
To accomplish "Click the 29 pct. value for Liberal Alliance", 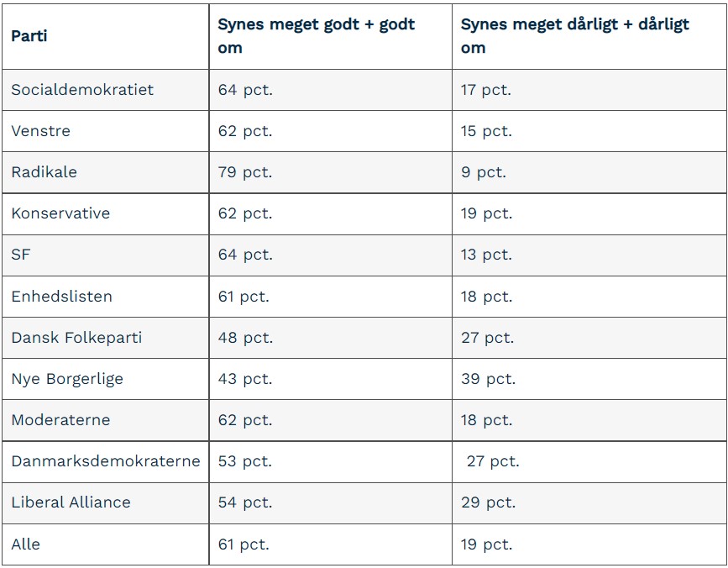I will tap(488, 502).
